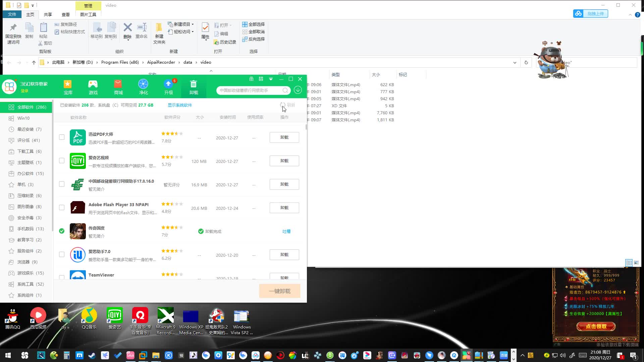Check the box for 迅读PDF大师
This screenshot has height=362, width=644.
pyautogui.click(x=62, y=137)
